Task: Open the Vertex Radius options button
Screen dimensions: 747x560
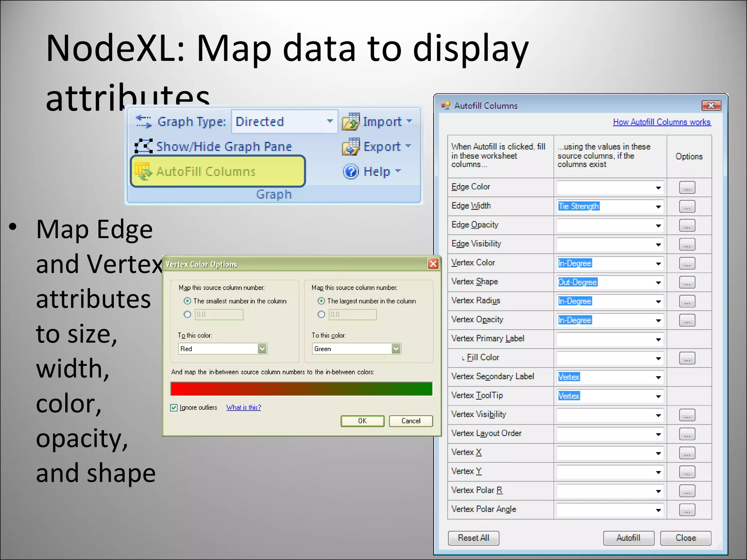Action: 687,301
